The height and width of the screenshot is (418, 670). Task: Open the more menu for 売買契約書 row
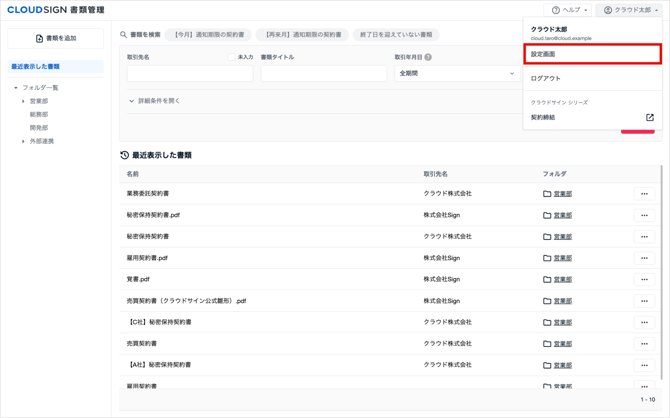[644, 344]
